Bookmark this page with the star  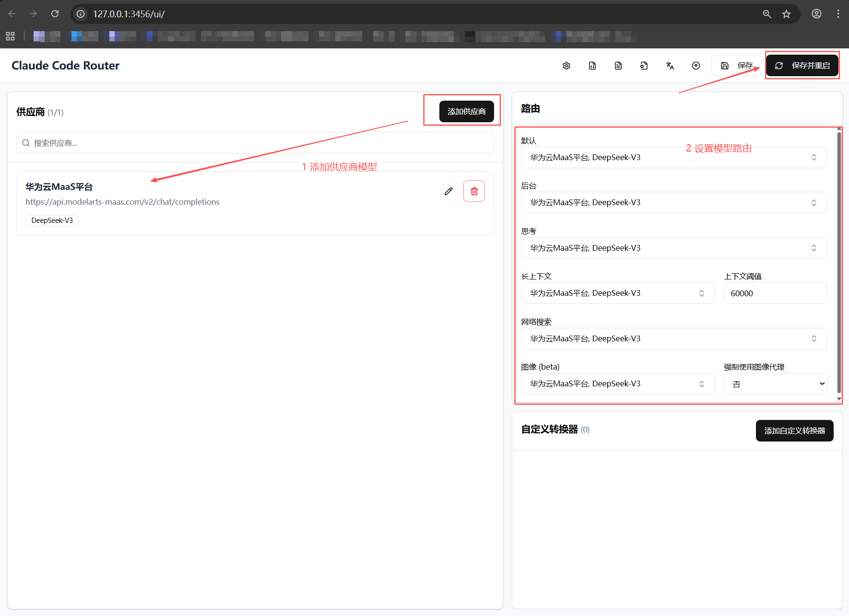(786, 14)
